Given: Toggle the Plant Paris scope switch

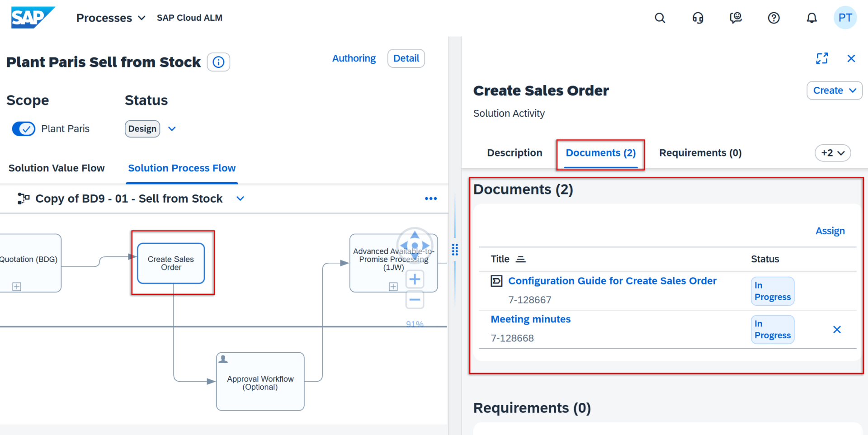Looking at the screenshot, I should 24,129.
